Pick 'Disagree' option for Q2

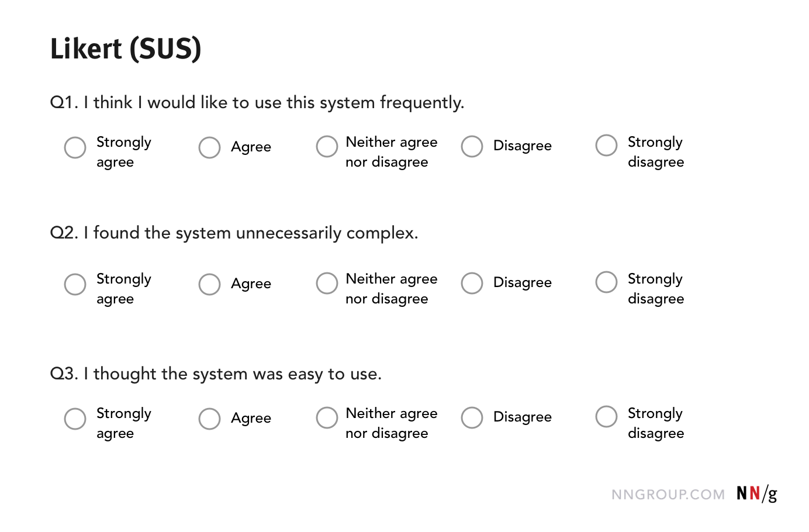click(x=472, y=284)
